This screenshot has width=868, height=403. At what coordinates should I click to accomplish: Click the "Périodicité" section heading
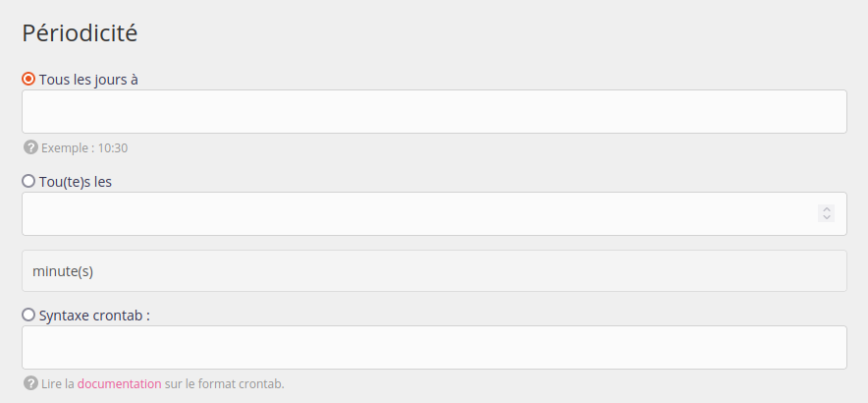click(80, 33)
